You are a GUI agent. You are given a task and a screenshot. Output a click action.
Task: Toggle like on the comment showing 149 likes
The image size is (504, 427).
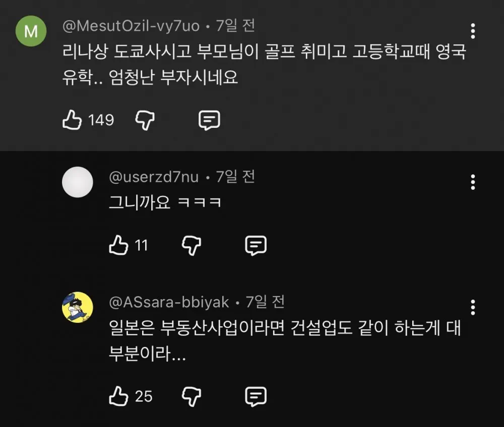pos(72,119)
